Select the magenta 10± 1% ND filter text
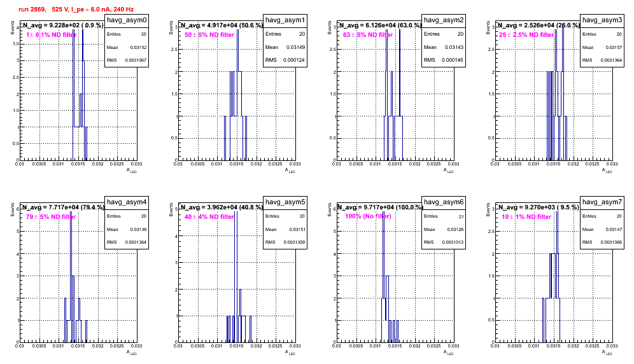The width and height of the screenshot is (634, 364). [526, 217]
